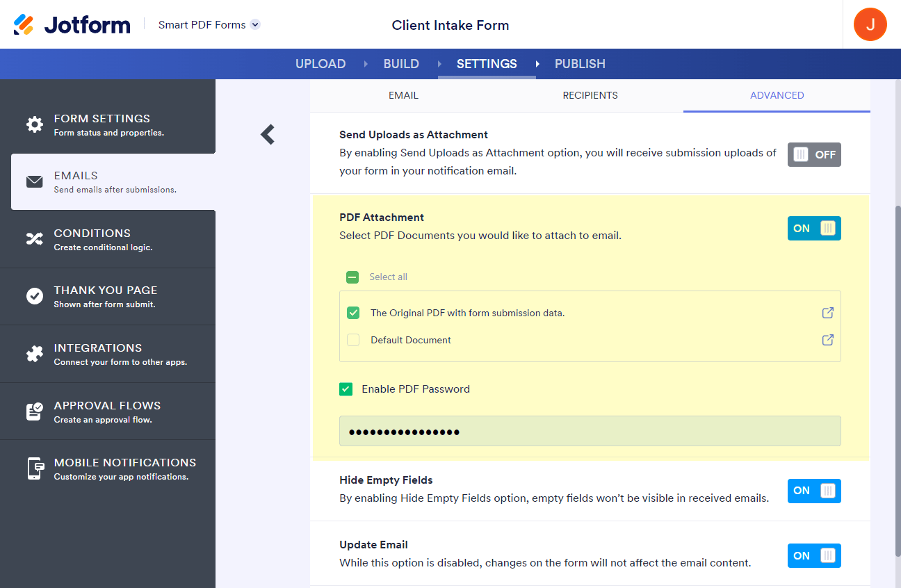Select the Advanced tab
The image size is (901, 588).
pos(777,95)
